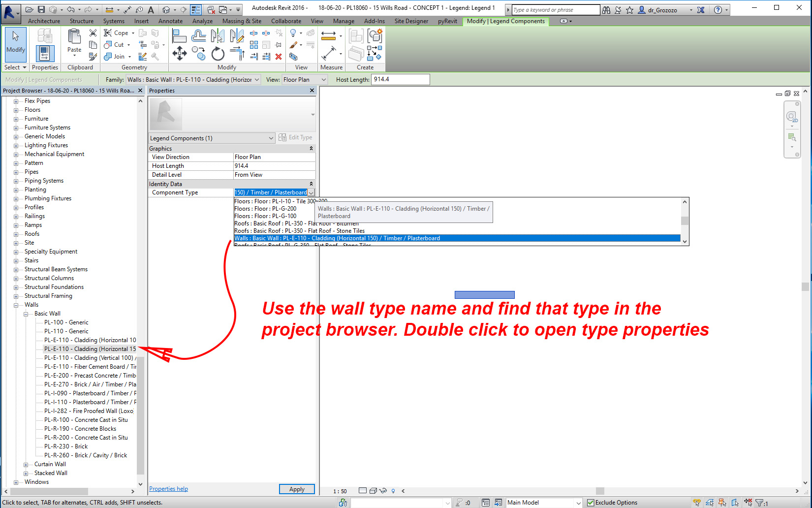The image size is (812, 508).
Task: Click the Pin tool
Action: 278,45
